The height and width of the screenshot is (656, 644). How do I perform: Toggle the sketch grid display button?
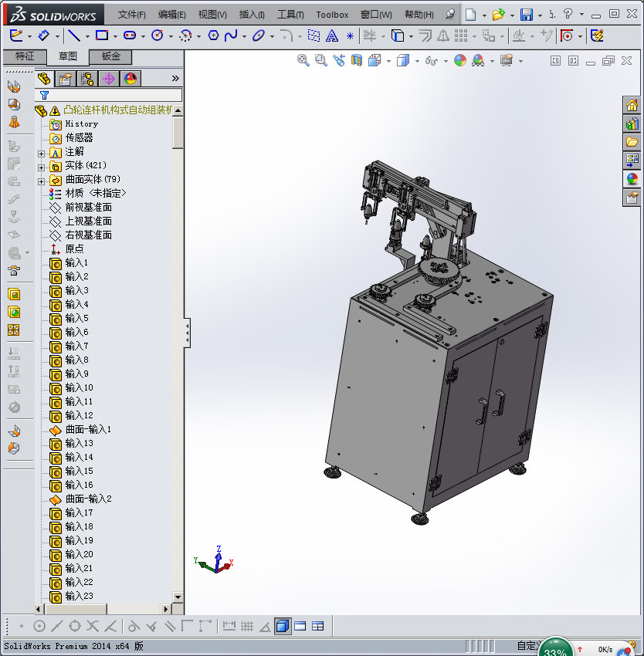(247, 627)
